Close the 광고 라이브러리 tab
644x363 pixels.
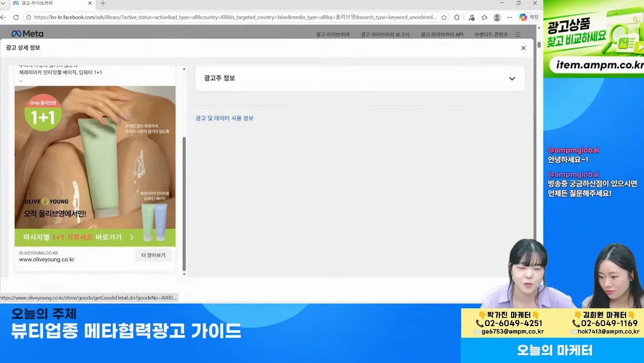(90, 3)
